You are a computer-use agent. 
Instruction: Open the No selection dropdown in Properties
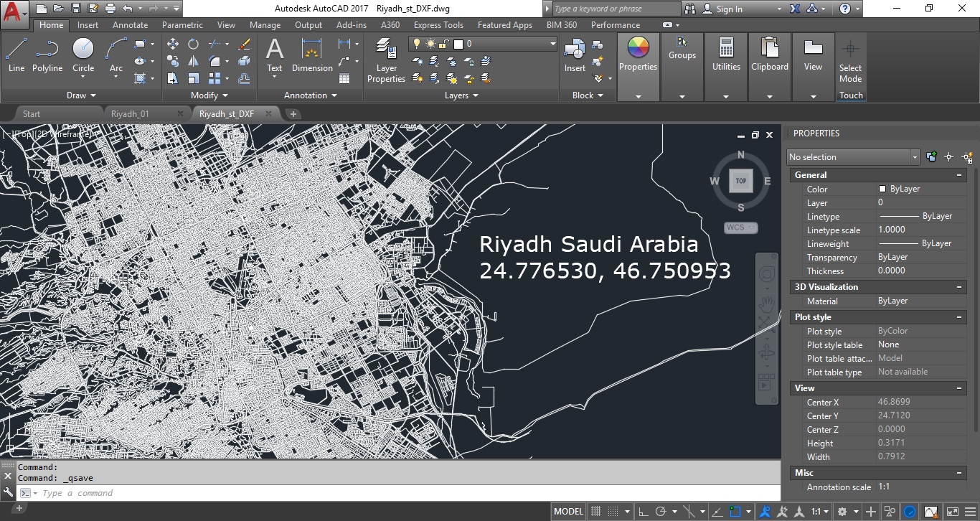pos(914,156)
